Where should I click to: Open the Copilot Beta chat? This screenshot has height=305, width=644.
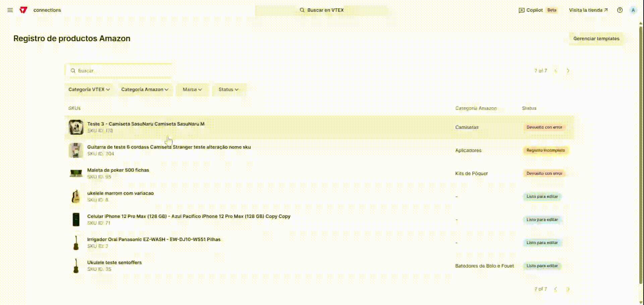click(537, 10)
